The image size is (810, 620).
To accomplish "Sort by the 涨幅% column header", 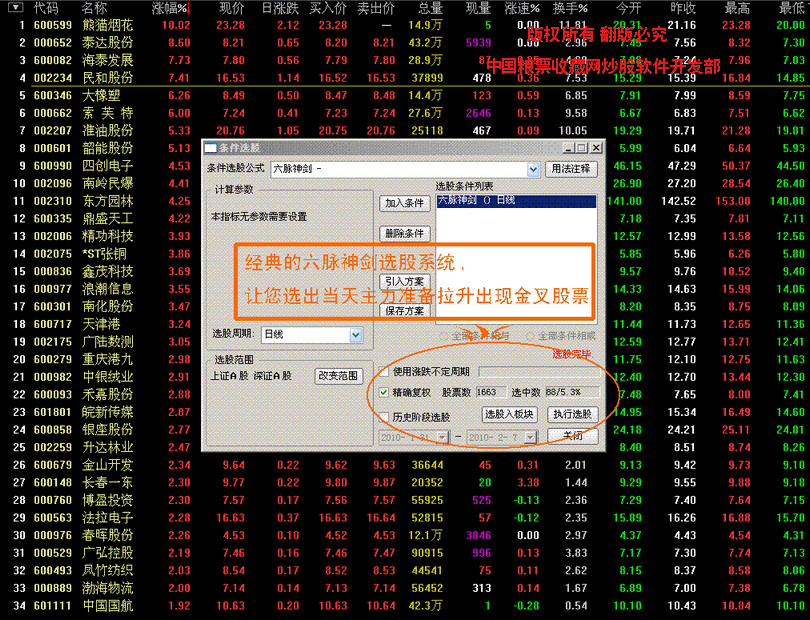I will (x=172, y=8).
